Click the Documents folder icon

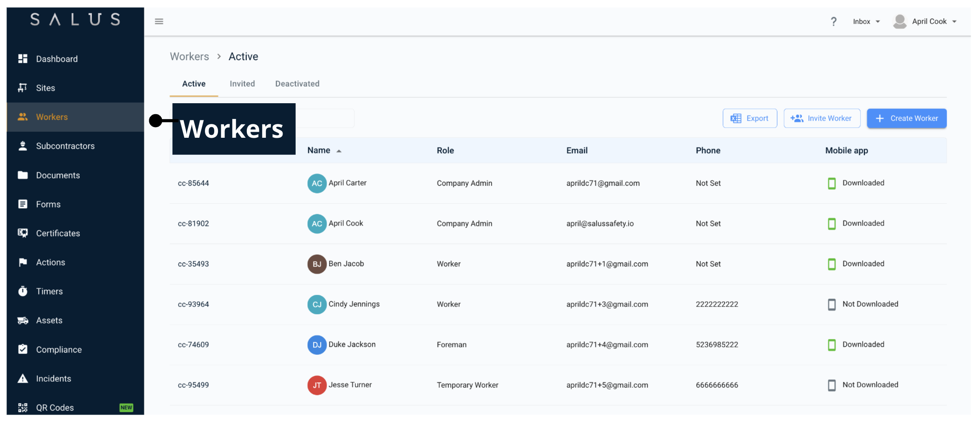(23, 175)
